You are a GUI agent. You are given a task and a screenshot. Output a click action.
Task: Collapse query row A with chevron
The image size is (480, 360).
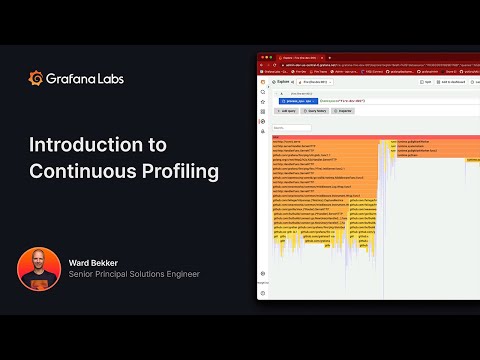[x=276, y=94]
